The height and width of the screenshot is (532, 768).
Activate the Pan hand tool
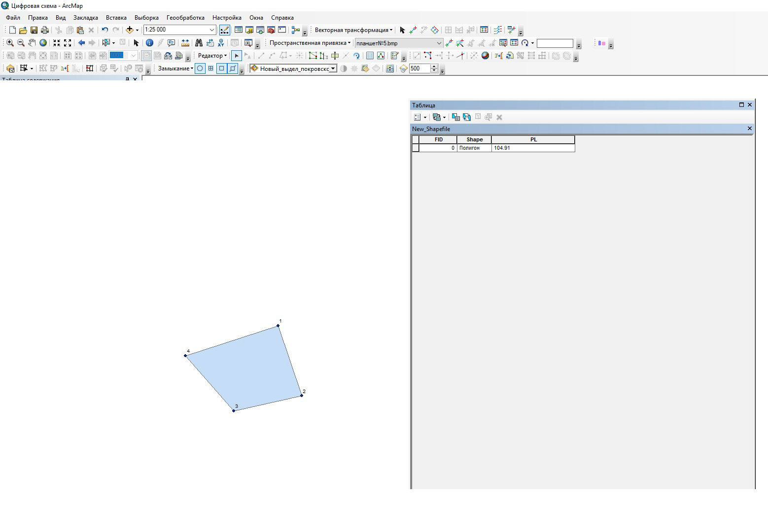[32, 43]
